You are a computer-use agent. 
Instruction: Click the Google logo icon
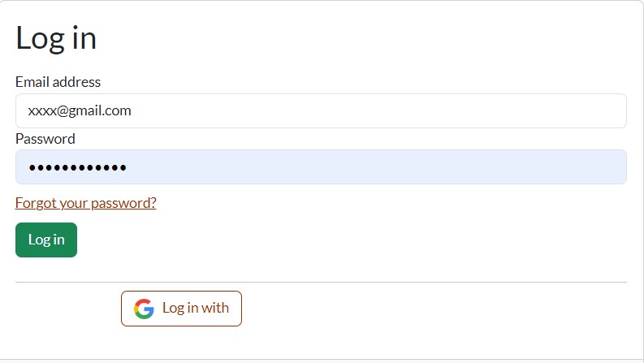coord(144,309)
